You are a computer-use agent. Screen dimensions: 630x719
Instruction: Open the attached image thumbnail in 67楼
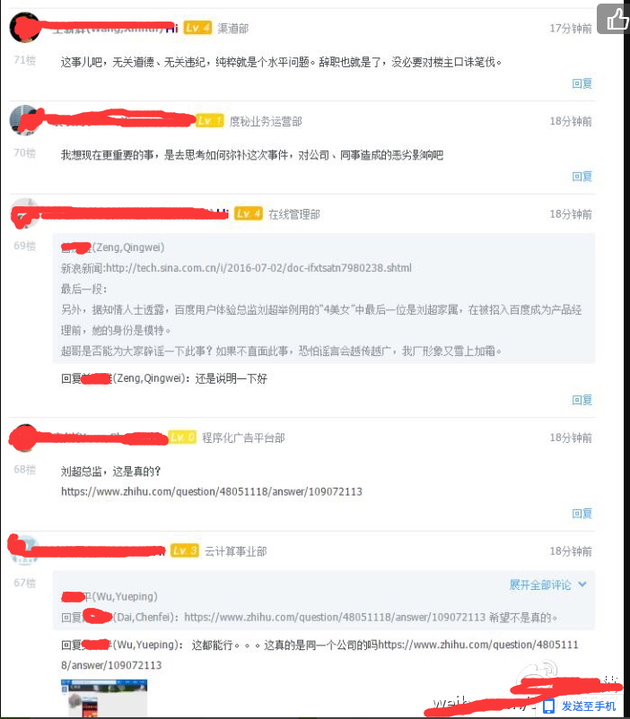tap(104, 698)
